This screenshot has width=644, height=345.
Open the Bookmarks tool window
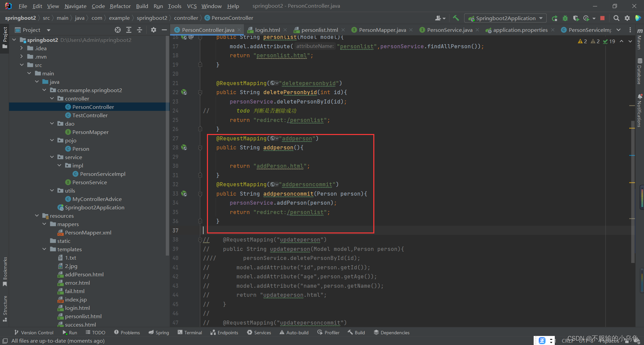tap(5, 272)
